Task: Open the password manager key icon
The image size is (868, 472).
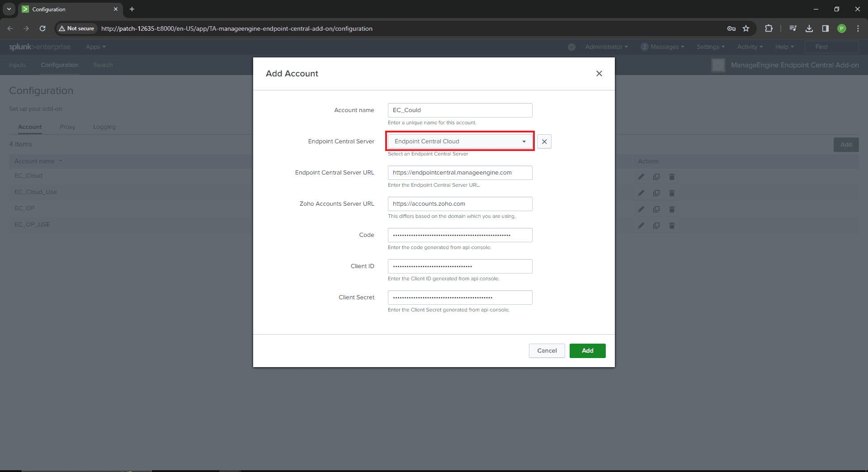Action: (x=731, y=28)
